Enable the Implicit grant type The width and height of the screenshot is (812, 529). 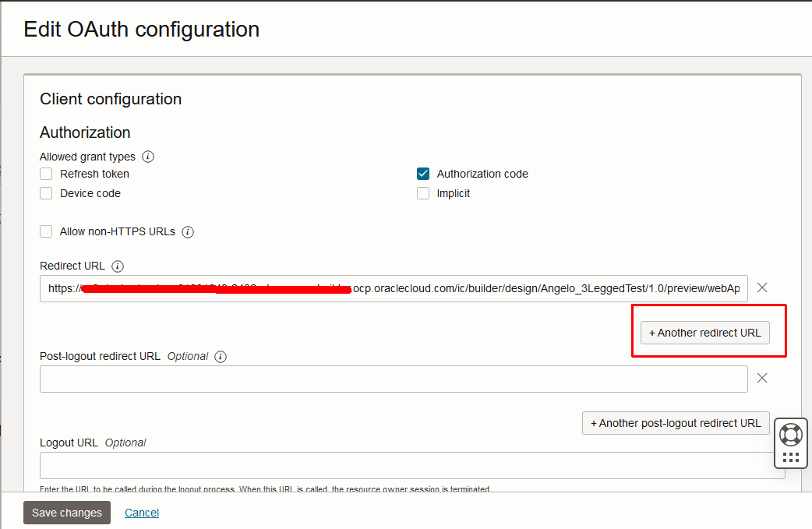[423, 193]
